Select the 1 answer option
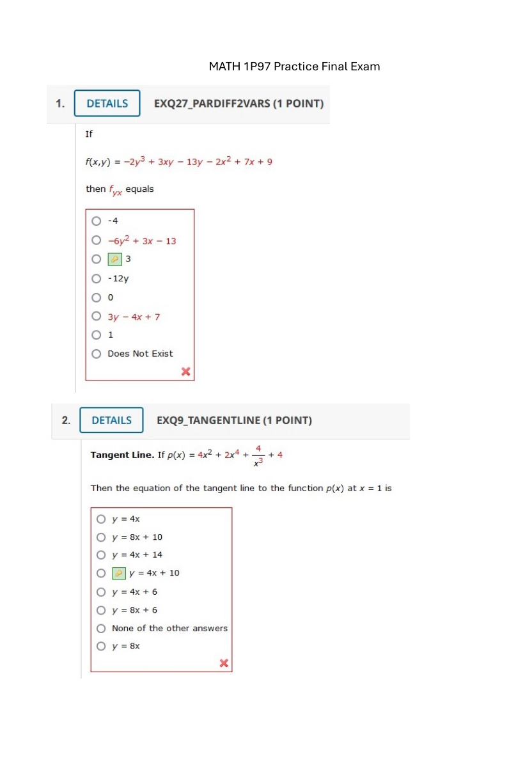The width and height of the screenshot is (532, 779). pyautogui.click(x=96, y=334)
